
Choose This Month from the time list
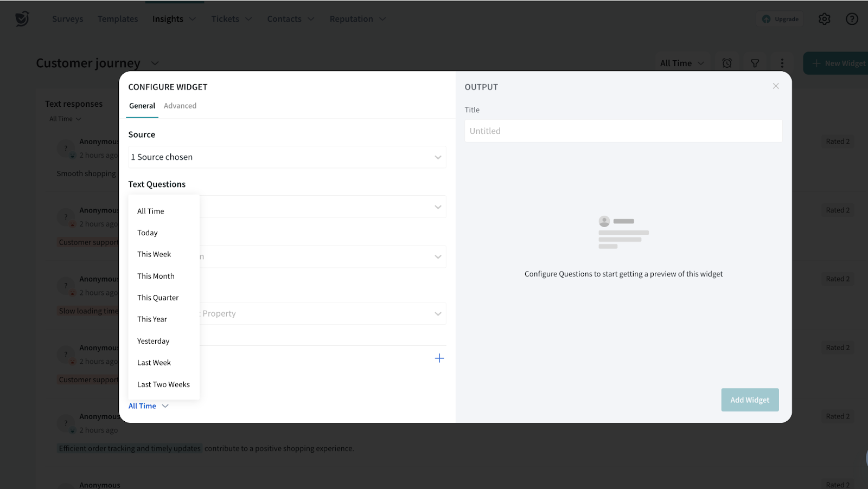[156, 276]
